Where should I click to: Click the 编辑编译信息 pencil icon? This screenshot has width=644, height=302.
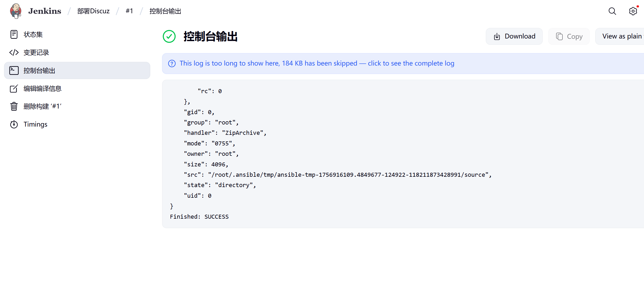click(x=14, y=88)
